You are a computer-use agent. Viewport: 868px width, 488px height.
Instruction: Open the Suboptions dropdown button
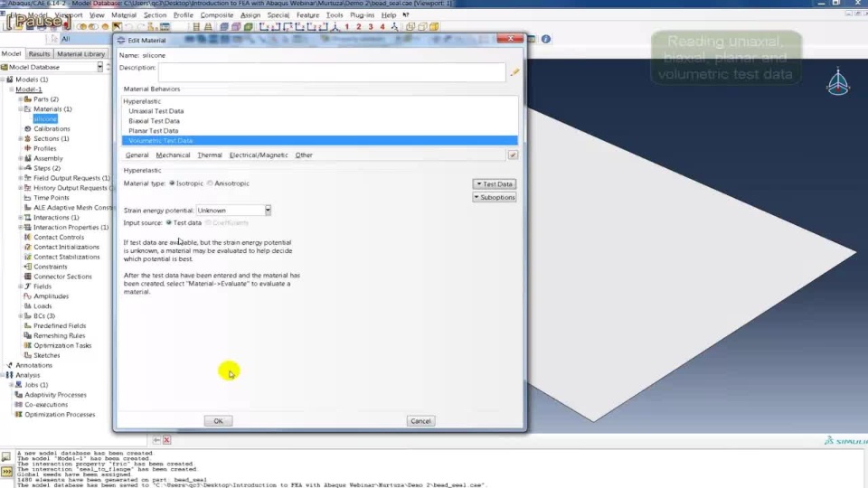click(x=495, y=197)
